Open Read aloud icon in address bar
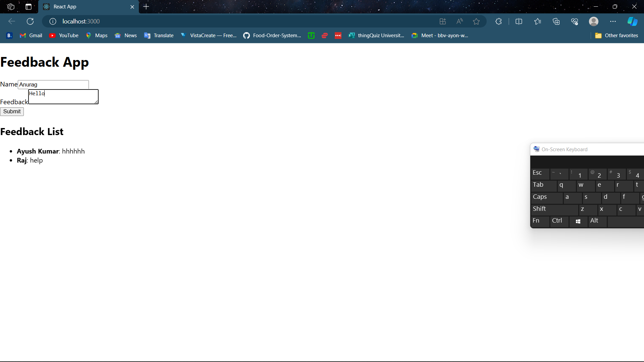This screenshot has height=362, width=644. tap(460, 21)
